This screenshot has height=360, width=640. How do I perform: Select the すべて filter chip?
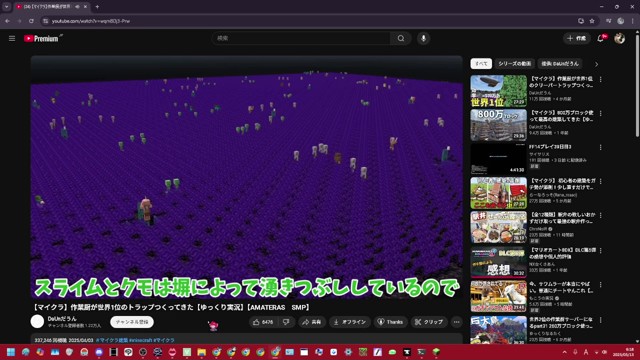point(481,64)
